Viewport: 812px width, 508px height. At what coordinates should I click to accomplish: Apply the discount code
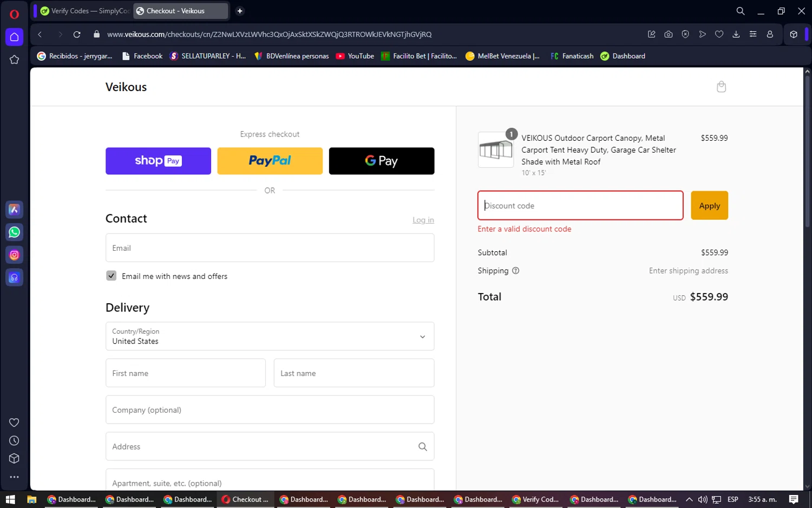pos(709,205)
